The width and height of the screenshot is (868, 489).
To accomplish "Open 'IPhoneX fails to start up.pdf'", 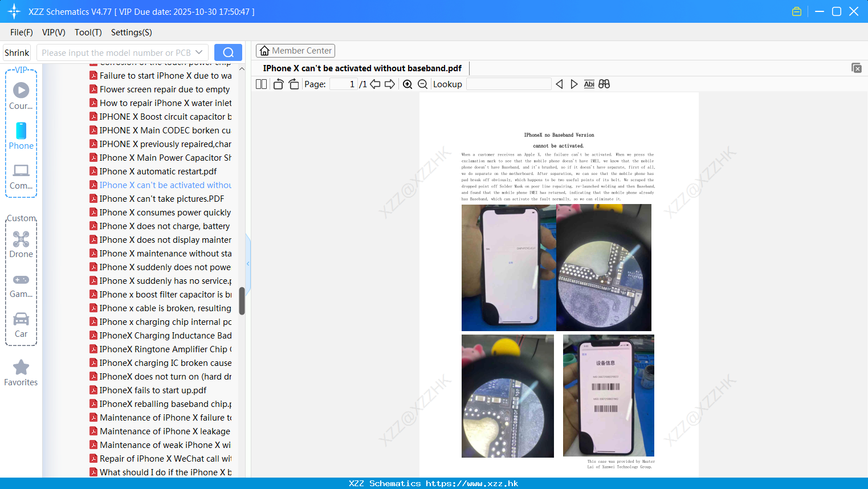I will click(x=148, y=390).
